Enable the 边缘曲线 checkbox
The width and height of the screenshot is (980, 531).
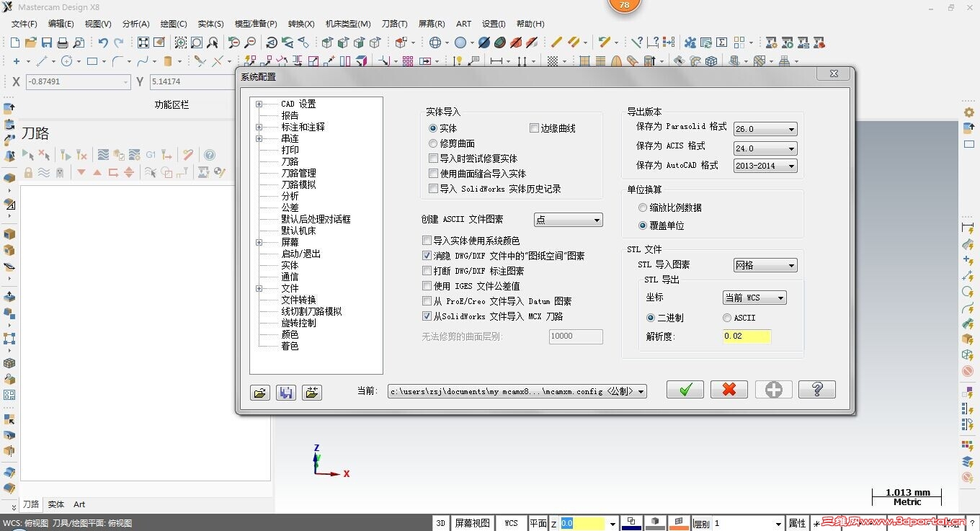pyautogui.click(x=533, y=128)
